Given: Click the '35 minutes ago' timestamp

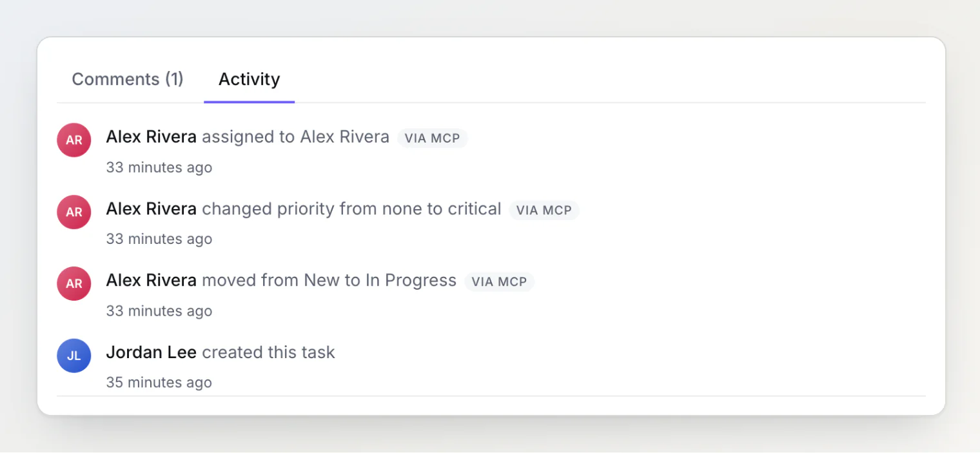Looking at the screenshot, I should 159,382.
